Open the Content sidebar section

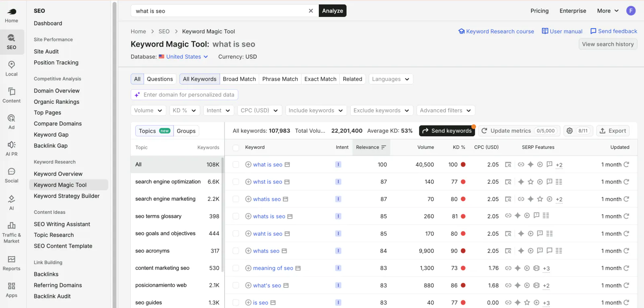click(11, 95)
